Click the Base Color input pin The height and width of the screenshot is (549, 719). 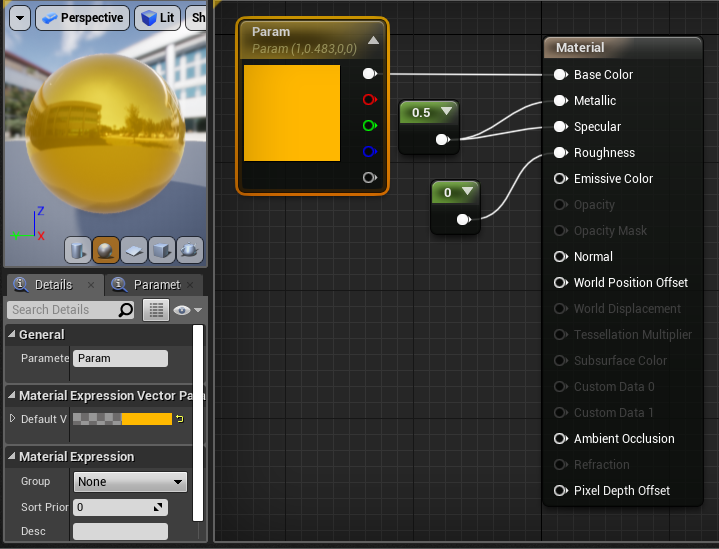[x=560, y=75]
